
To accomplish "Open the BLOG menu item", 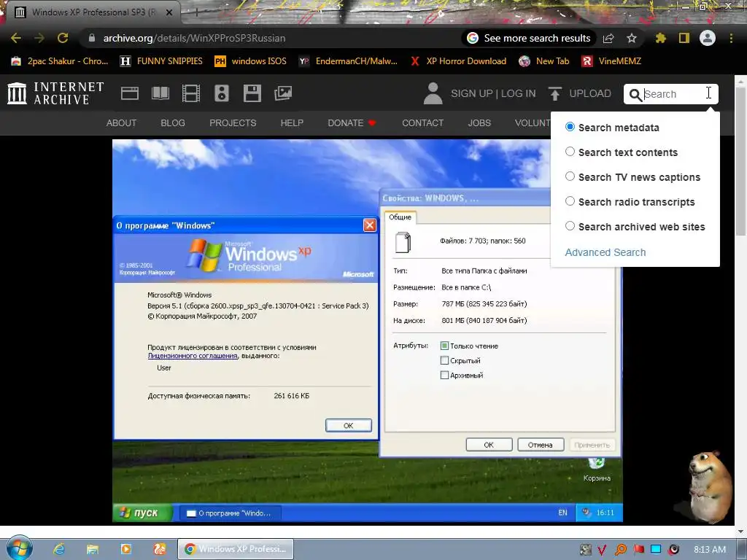I will click(x=173, y=122).
